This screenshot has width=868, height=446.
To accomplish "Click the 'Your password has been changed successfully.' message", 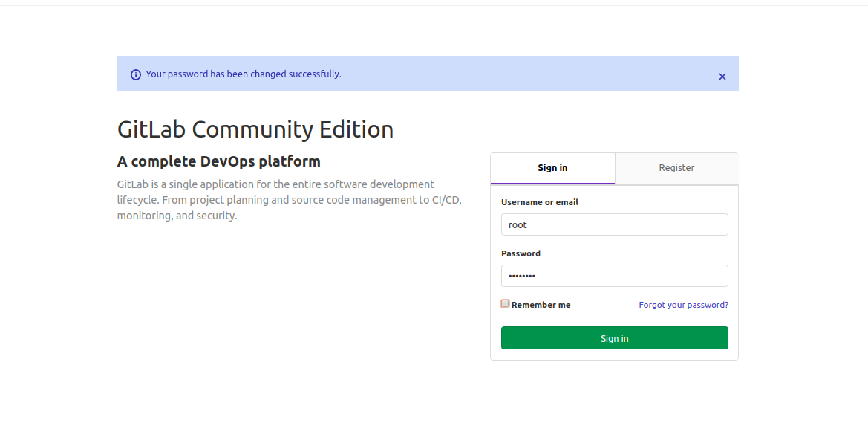I will (244, 74).
